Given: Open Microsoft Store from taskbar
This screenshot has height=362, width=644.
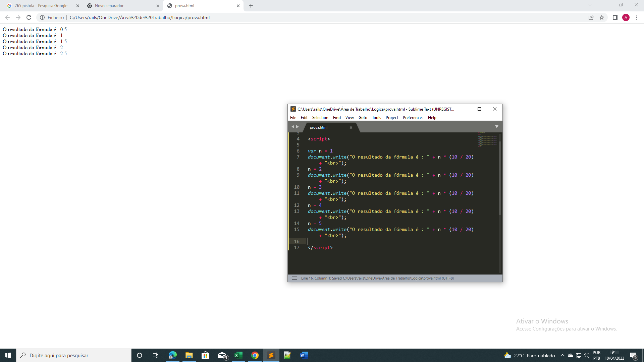Looking at the screenshot, I should pyautogui.click(x=205, y=355).
